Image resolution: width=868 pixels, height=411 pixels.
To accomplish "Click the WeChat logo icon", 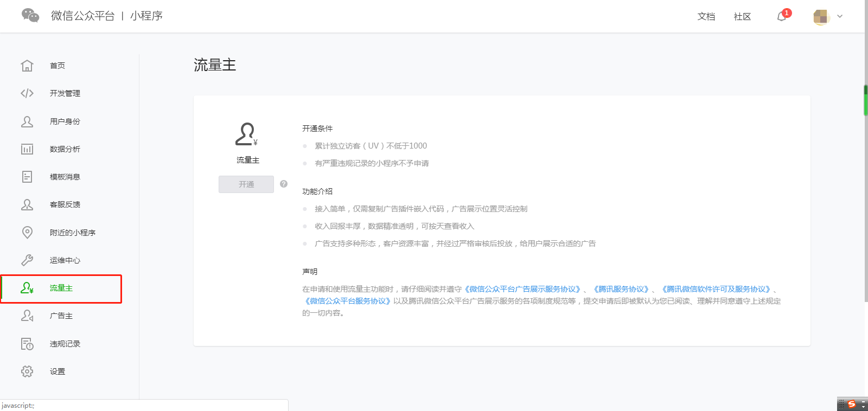I will pyautogui.click(x=30, y=16).
